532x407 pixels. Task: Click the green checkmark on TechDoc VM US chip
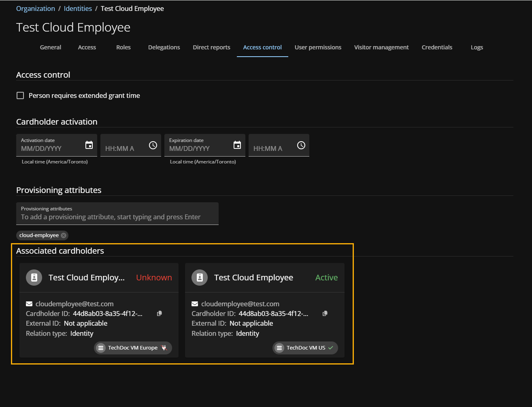click(331, 348)
